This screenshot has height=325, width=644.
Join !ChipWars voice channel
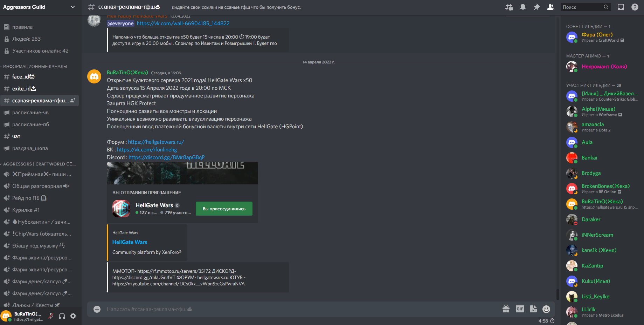pos(39,234)
